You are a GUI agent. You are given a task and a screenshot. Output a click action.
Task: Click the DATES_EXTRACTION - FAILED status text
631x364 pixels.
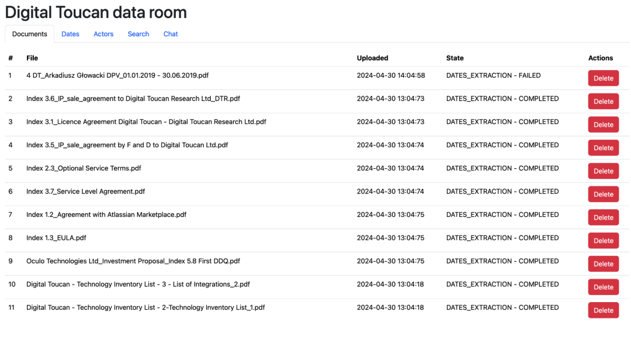tap(493, 75)
